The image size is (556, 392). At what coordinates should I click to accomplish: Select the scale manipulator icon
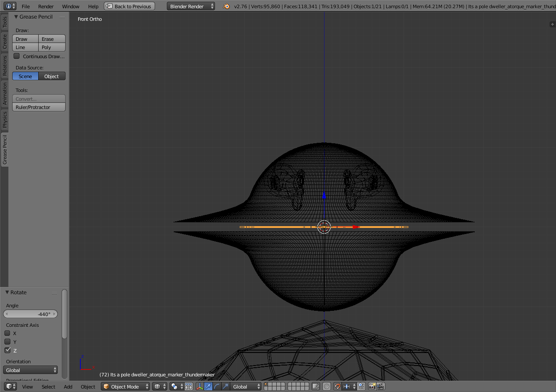point(225,386)
